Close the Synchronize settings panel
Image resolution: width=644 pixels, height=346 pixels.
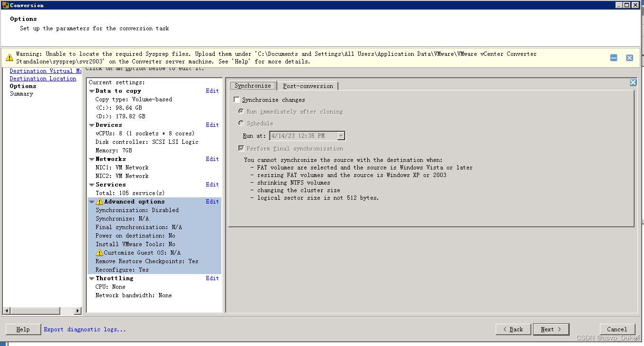coord(633,82)
